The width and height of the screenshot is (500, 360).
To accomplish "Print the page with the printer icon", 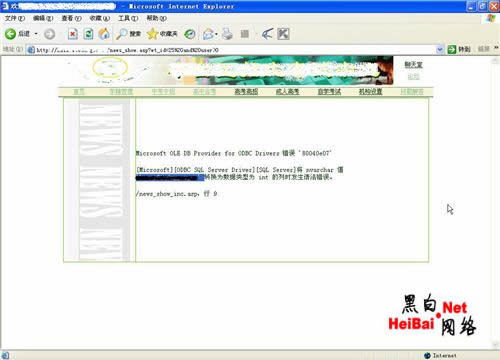I will (x=227, y=34).
